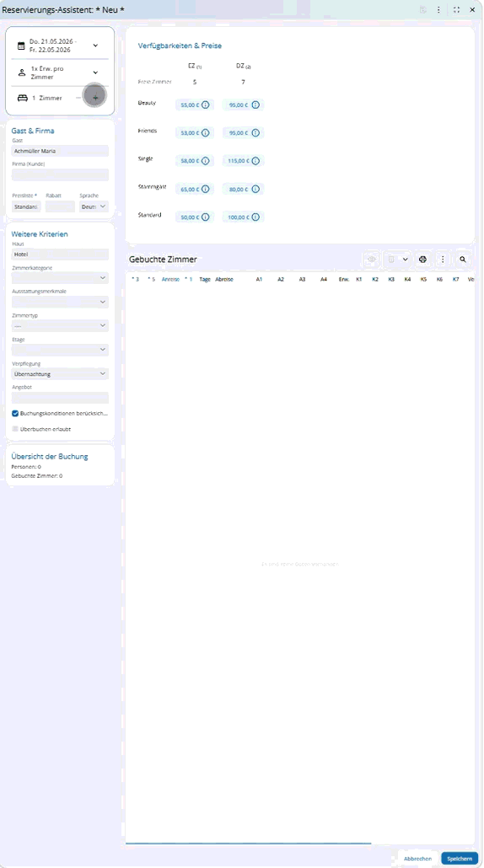484x868 pixels.
Task: Click the Abbrechen button
Action: click(417, 859)
